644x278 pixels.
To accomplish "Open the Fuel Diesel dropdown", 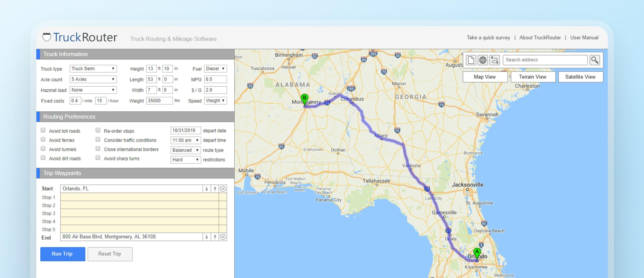I will tap(215, 68).
